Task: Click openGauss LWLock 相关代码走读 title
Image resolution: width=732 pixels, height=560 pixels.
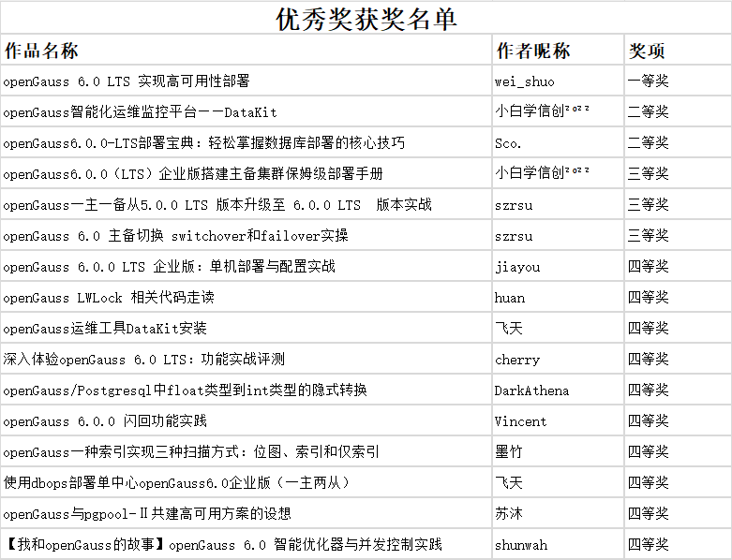Action: (x=109, y=298)
